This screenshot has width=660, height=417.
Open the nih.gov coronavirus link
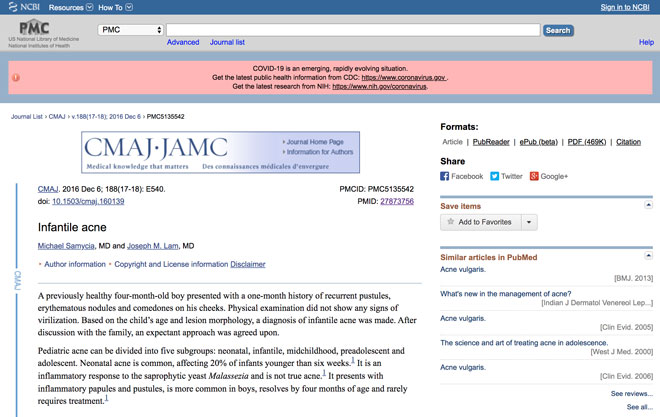(379, 86)
